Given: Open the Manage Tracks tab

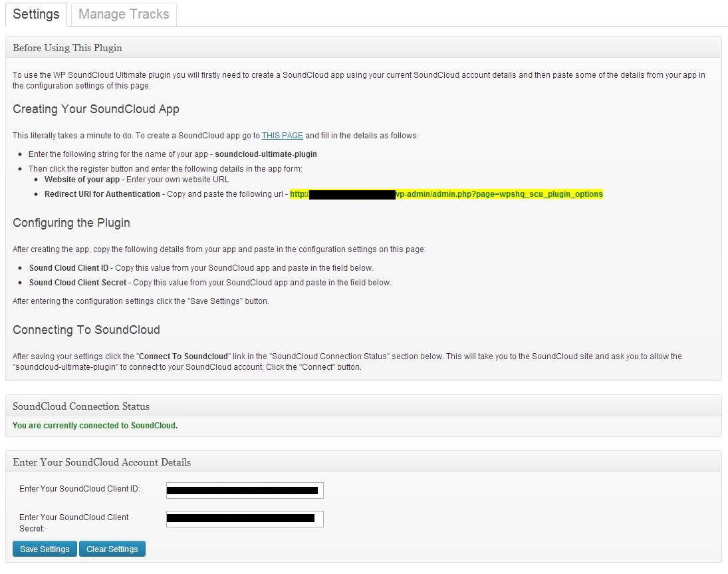Looking at the screenshot, I should tap(124, 15).
